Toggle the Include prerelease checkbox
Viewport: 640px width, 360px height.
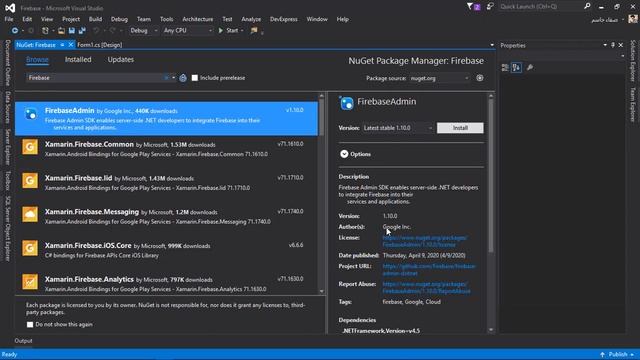[195, 78]
